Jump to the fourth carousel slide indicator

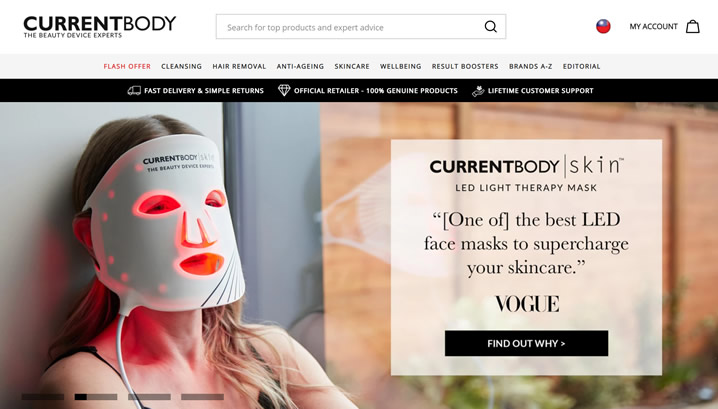[x=202, y=397]
